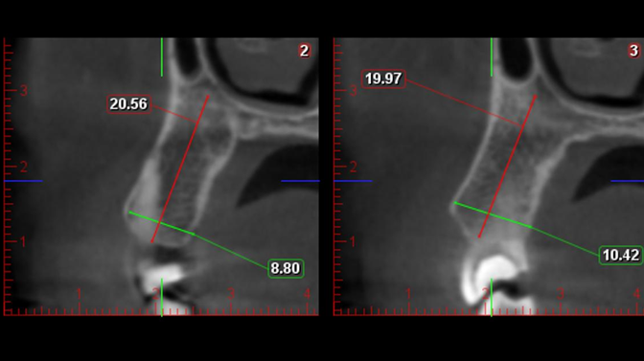
Task: Click vertical ruler mark 3 in slice 2
Action: click(23, 91)
